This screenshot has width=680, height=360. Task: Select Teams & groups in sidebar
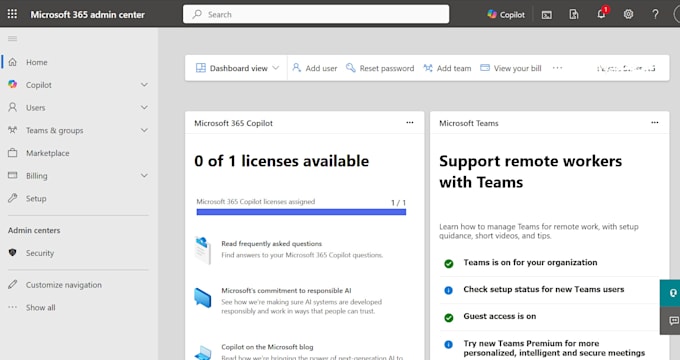55,130
